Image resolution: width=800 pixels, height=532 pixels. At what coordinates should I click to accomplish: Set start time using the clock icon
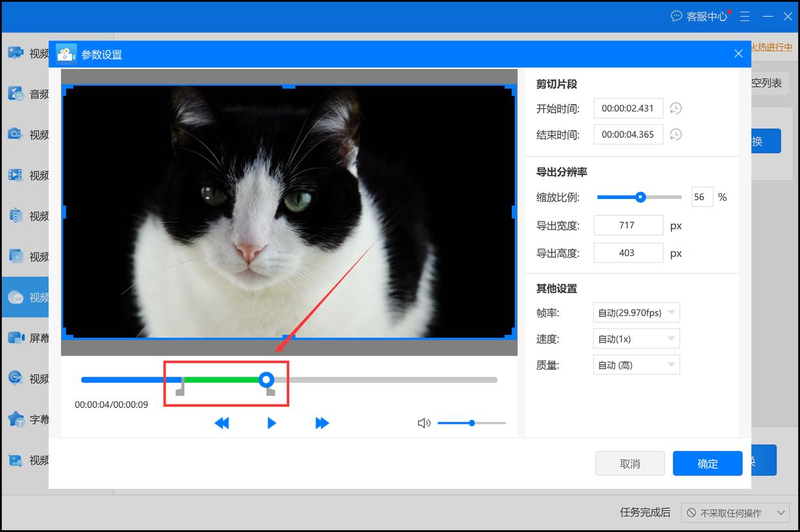[x=675, y=108]
